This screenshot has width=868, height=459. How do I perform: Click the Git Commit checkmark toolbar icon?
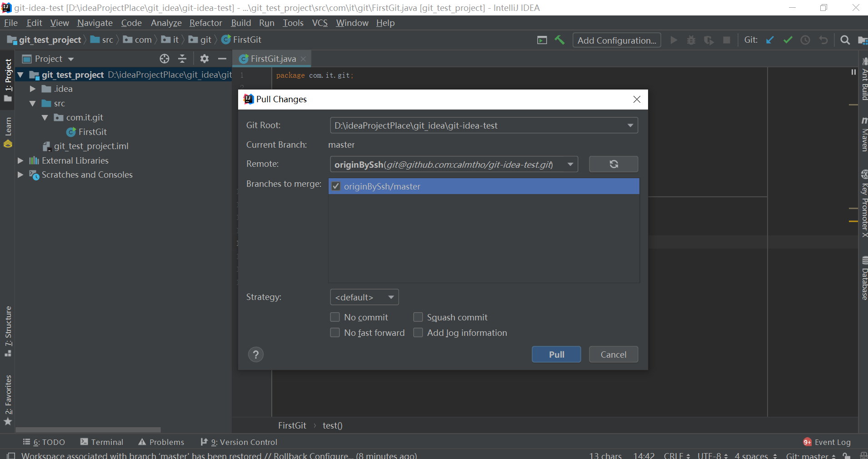pos(788,40)
